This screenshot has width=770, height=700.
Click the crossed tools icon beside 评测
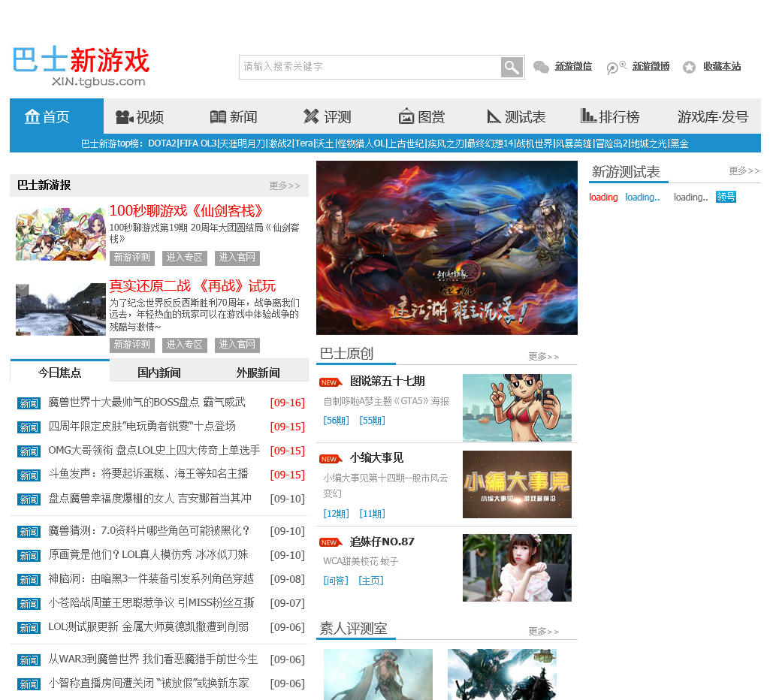(311, 116)
